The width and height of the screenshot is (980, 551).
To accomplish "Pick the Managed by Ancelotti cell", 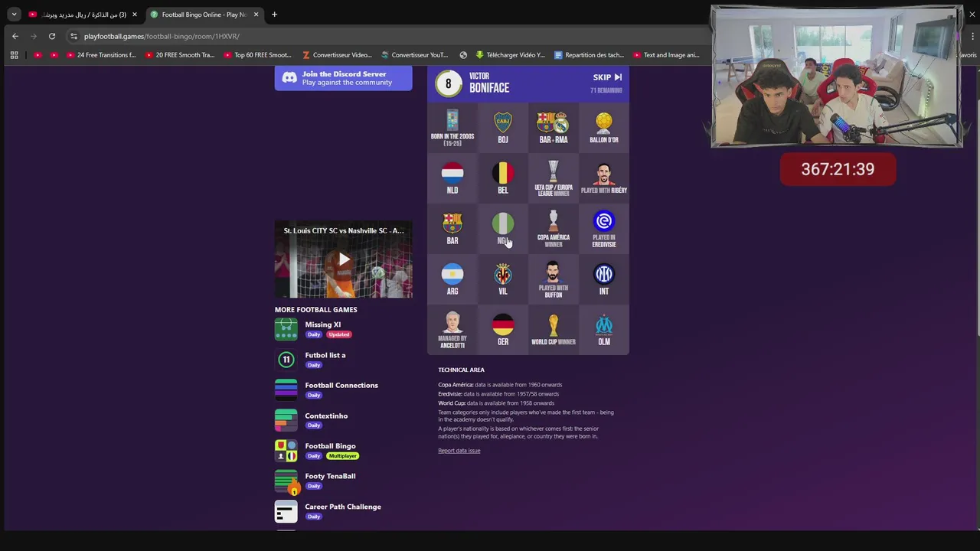I will pyautogui.click(x=452, y=330).
